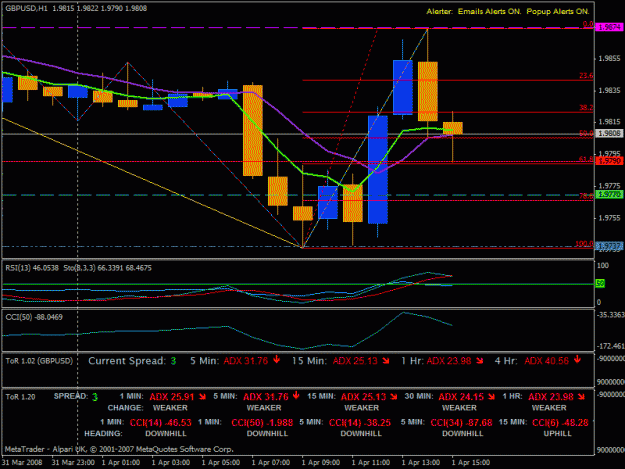
Task: Click the 1 Apr 09:00 time axis label
Action: pos(321,463)
